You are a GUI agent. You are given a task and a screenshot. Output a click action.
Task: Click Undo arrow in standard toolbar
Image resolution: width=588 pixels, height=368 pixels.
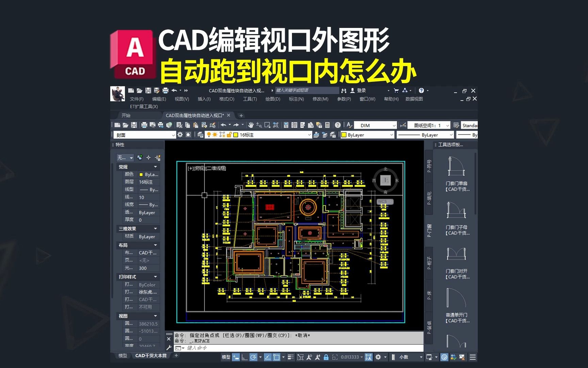[x=223, y=125]
